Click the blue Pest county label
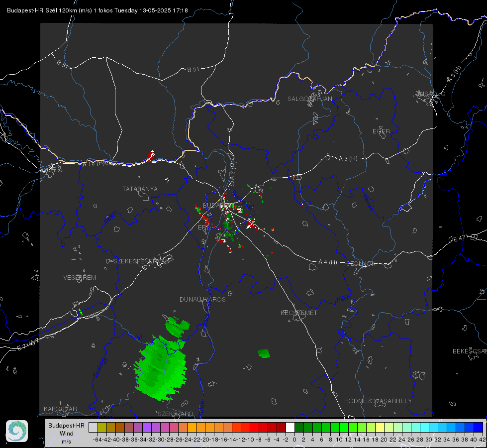 [x=343, y=299]
